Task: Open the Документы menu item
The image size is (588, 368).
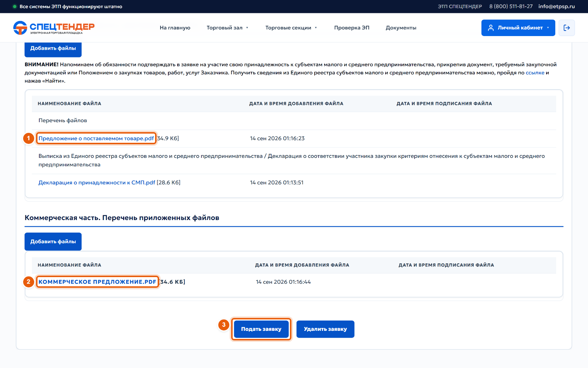Action: [401, 28]
